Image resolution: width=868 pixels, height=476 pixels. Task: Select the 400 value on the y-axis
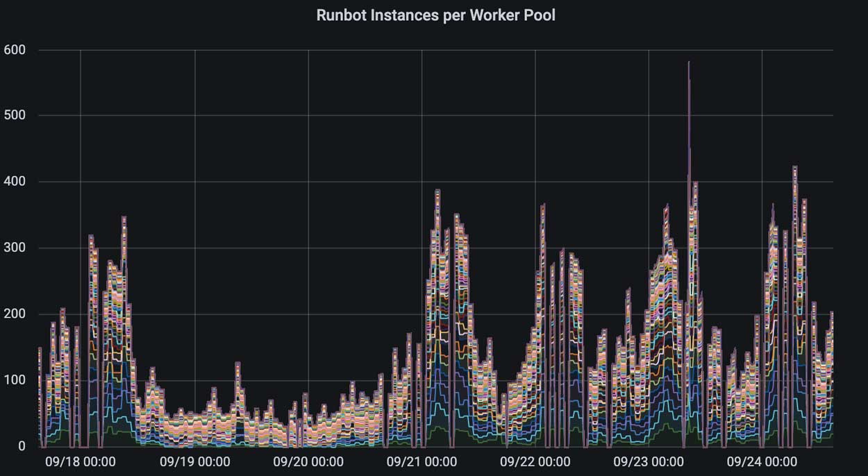[15, 182]
